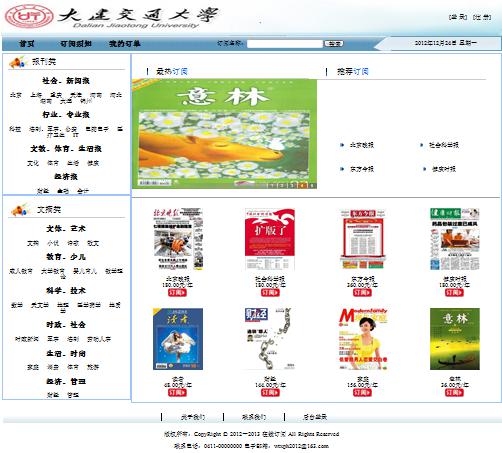Click the red subscribe button under the first newspaper
Image resolution: width=502 pixels, height=453 pixels.
[x=177, y=293]
